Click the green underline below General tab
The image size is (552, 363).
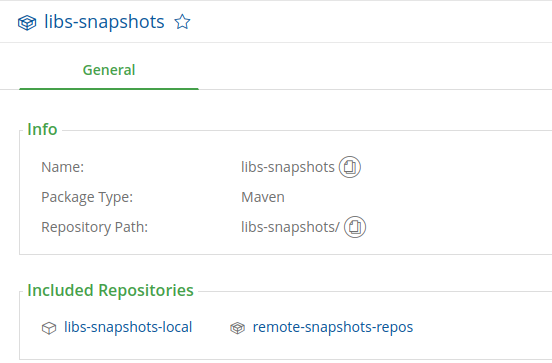(109, 89)
